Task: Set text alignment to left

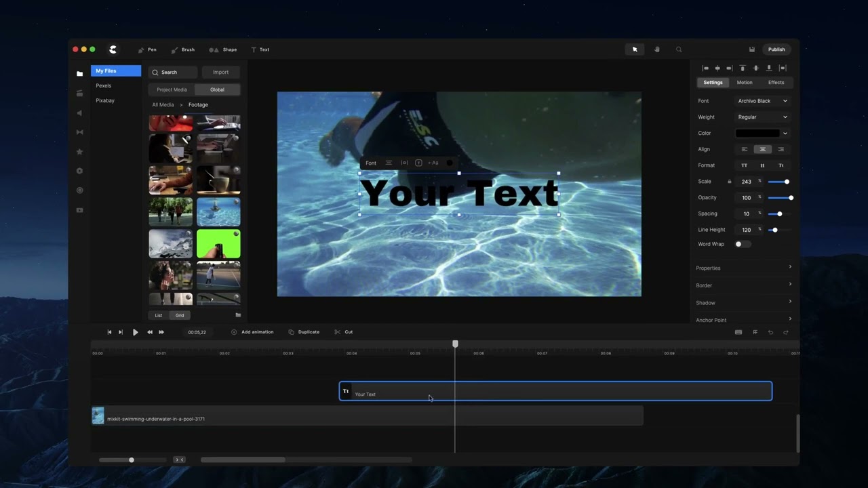Action: [x=745, y=149]
